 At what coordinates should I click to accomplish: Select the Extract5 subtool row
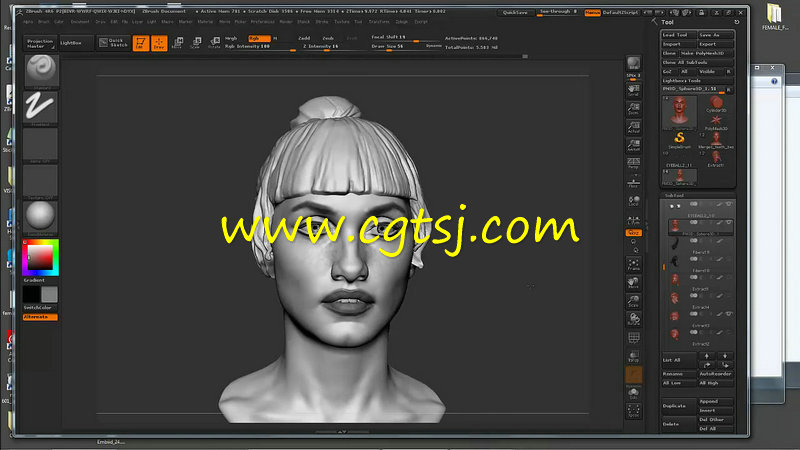700,281
